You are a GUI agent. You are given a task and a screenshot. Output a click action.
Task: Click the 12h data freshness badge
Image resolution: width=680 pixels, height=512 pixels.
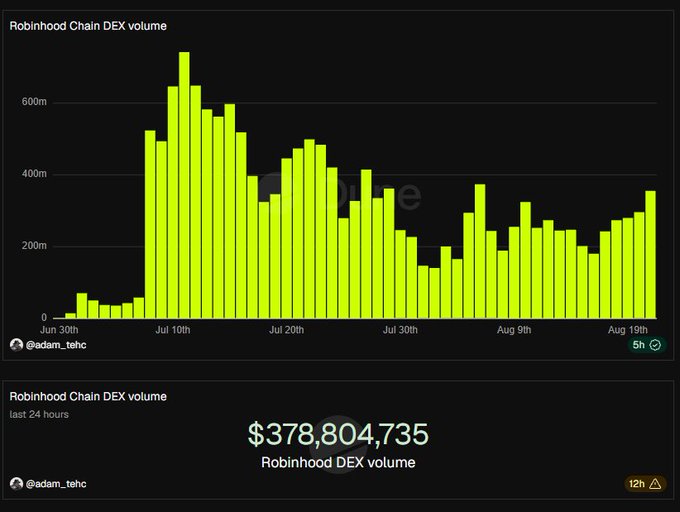645,484
